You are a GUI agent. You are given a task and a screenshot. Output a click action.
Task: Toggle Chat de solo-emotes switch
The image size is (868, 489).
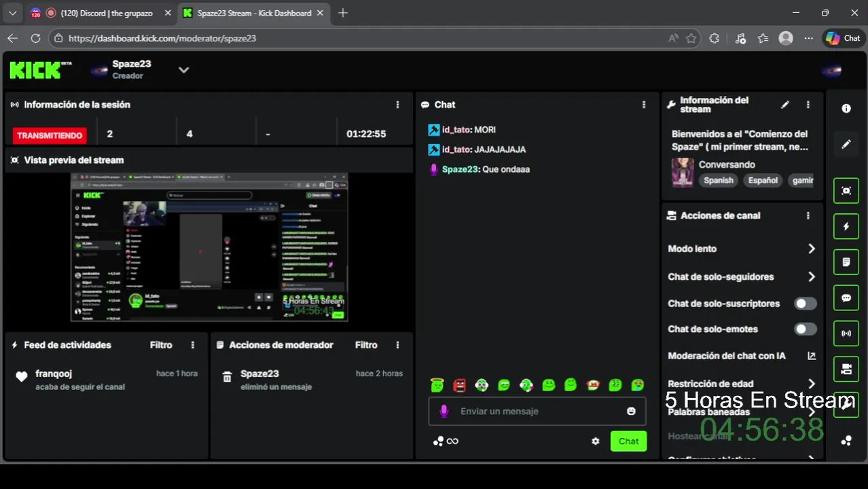coord(806,329)
